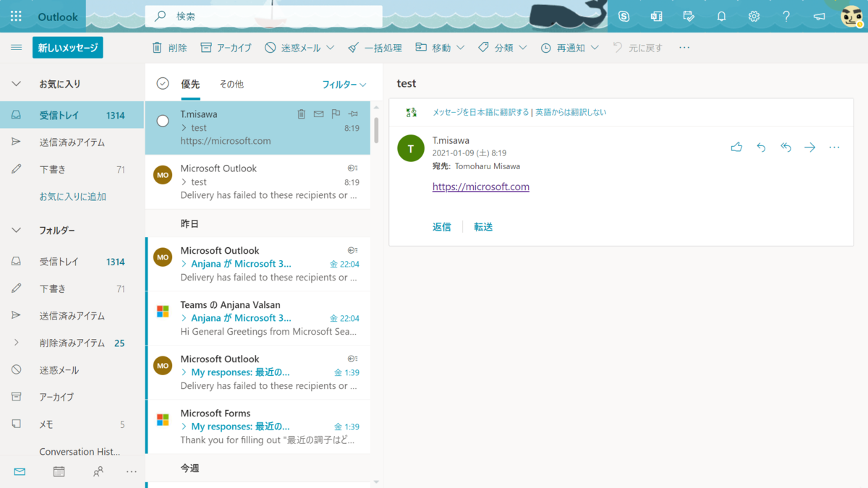
Task: Switch to the その他 tab
Action: click(231, 84)
